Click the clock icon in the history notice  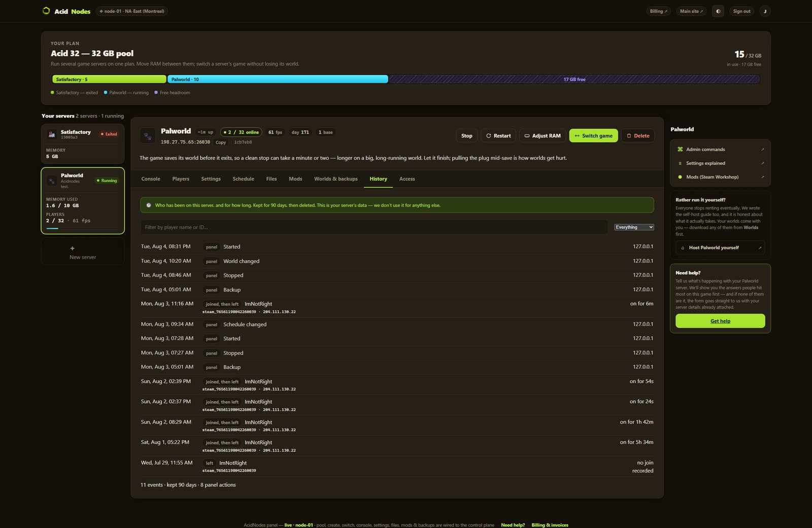pyautogui.click(x=149, y=205)
